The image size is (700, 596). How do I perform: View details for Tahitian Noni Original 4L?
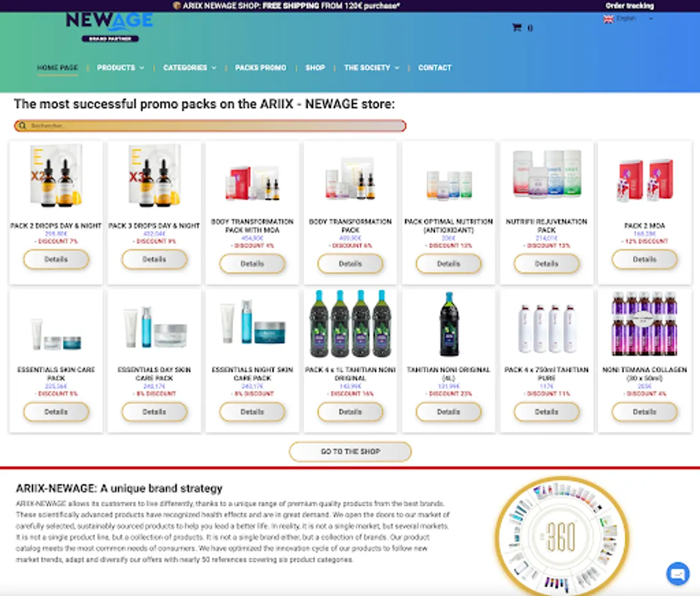point(448,412)
